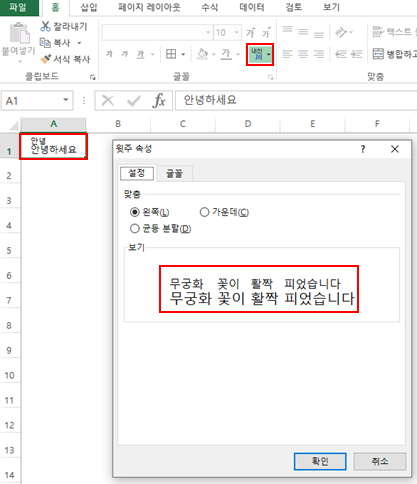The height and width of the screenshot is (484, 417).
Task: Expand the font color dropdown arrow
Action: (238, 54)
